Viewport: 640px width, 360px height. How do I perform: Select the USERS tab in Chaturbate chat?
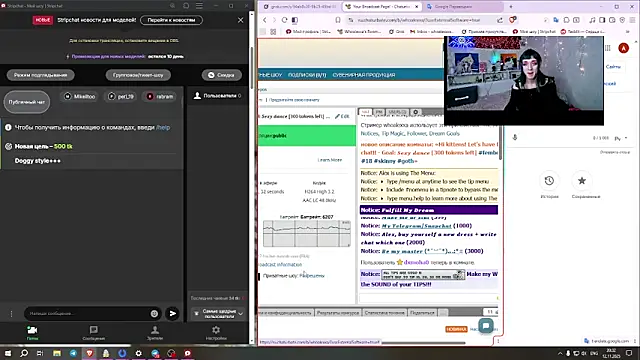pos(397,112)
